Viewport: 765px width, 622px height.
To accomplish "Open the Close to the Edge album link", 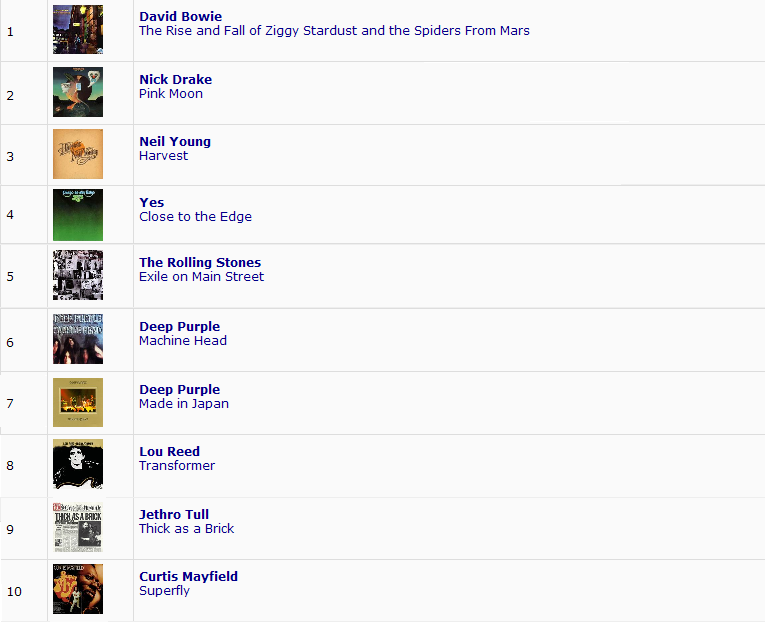I will 196,217.
